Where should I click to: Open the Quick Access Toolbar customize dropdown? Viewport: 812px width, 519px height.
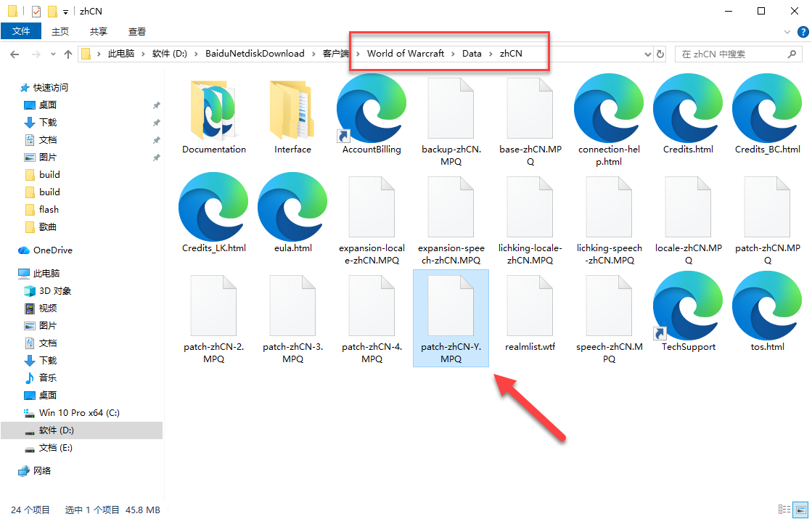[x=66, y=12]
